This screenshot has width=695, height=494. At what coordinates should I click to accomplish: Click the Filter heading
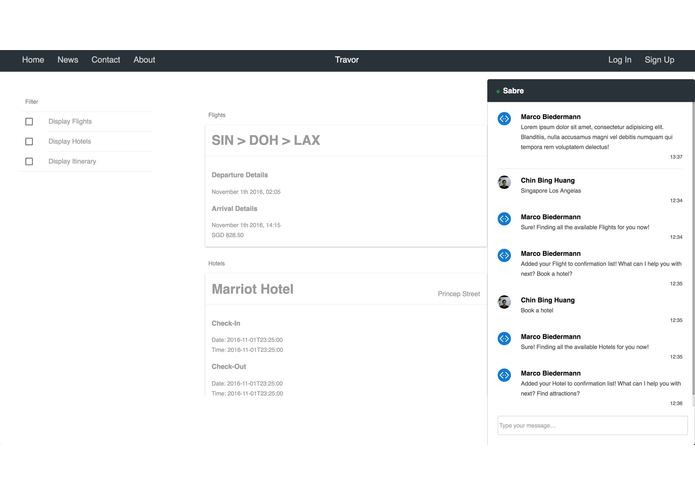(x=31, y=101)
